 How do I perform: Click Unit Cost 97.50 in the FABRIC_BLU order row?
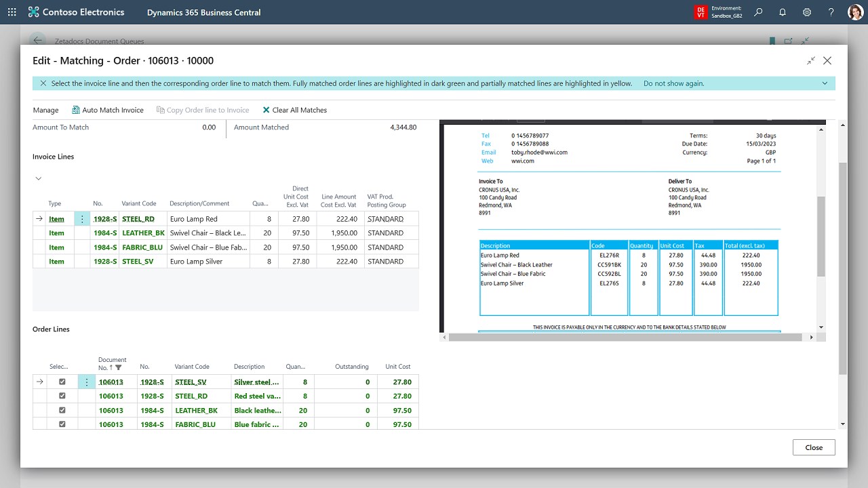pyautogui.click(x=402, y=424)
